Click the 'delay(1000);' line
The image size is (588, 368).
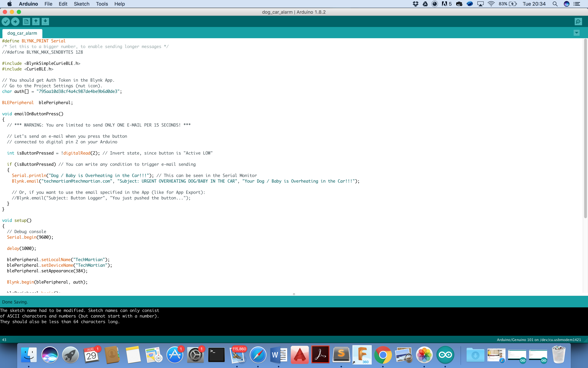point(21,248)
